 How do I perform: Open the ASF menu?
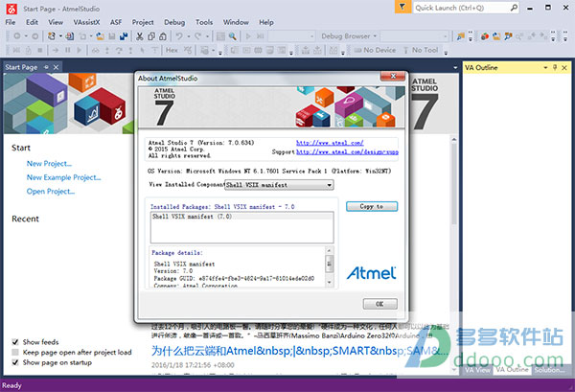116,22
